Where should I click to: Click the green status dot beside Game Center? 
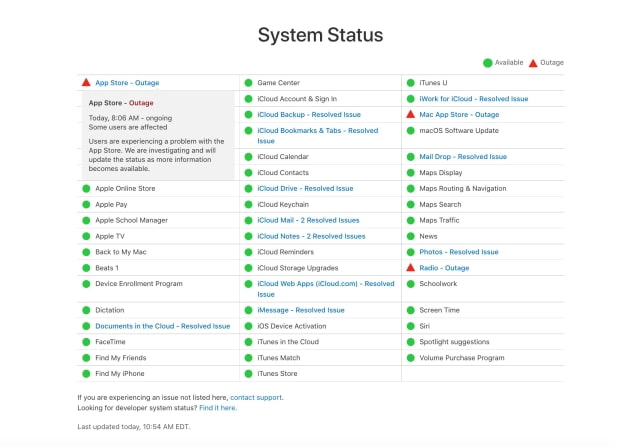[248, 83]
